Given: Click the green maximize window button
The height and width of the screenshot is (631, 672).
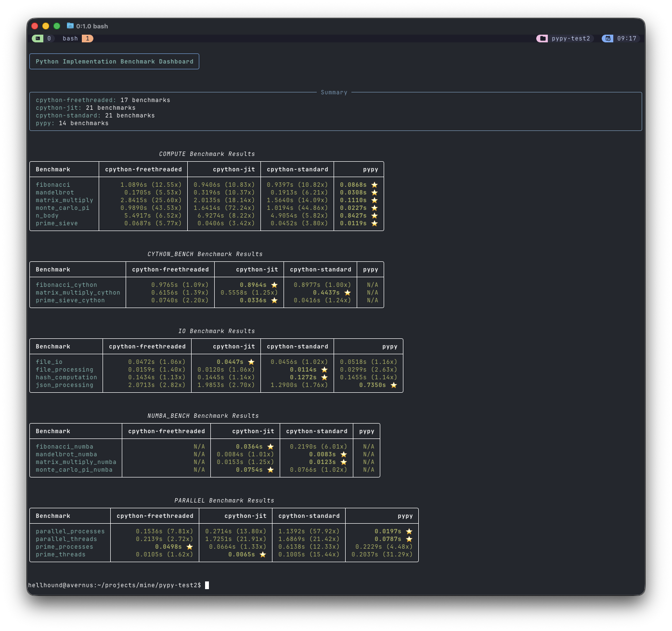Looking at the screenshot, I should pyautogui.click(x=57, y=26).
